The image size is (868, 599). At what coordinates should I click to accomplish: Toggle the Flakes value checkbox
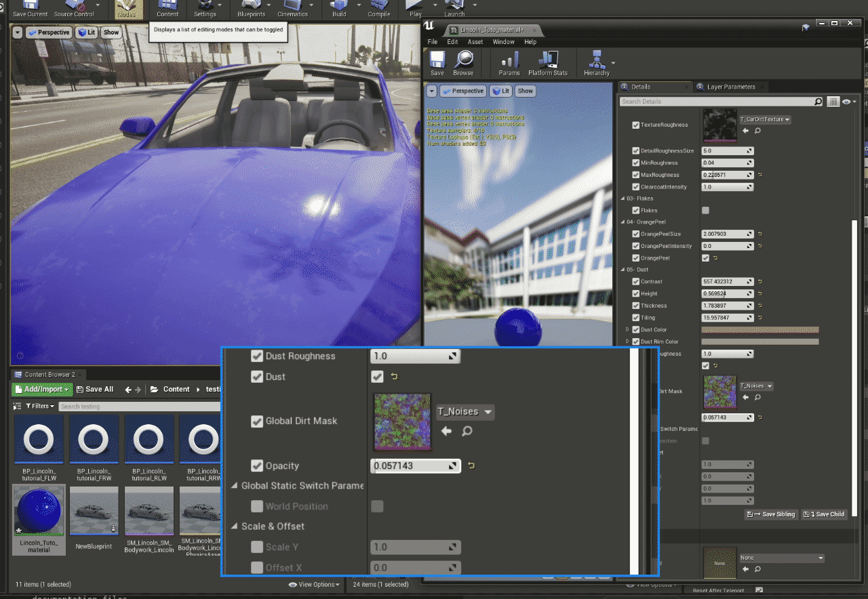click(x=705, y=211)
